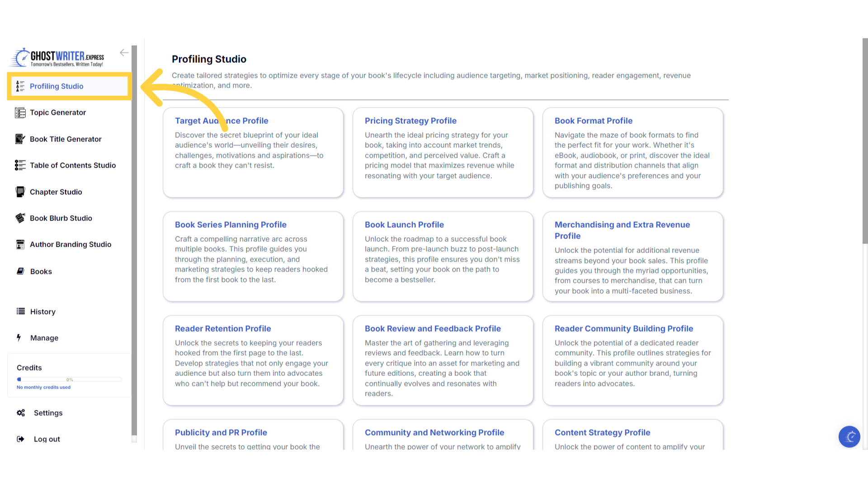Viewport: 868px width, 488px height.
Task: Click the Book Title Generator icon
Action: click(20, 139)
